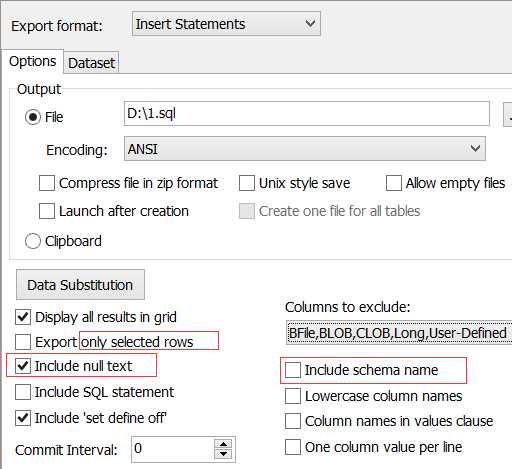Viewport: 512px width, 469px height.
Task: Increase Commit Interval with up arrow
Action: tap(223, 444)
